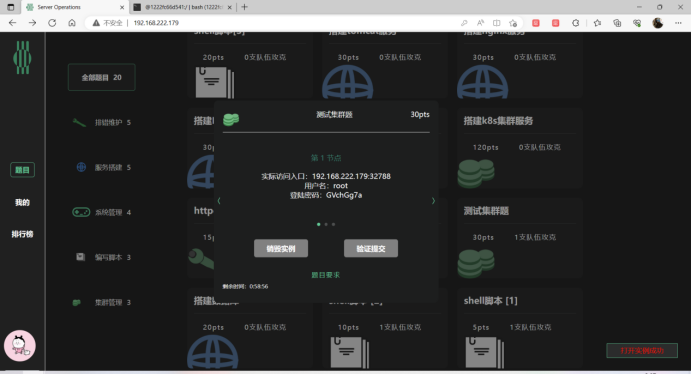Click the coins icon beside 集群管理
This screenshot has height=374, width=692.
click(77, 302)
